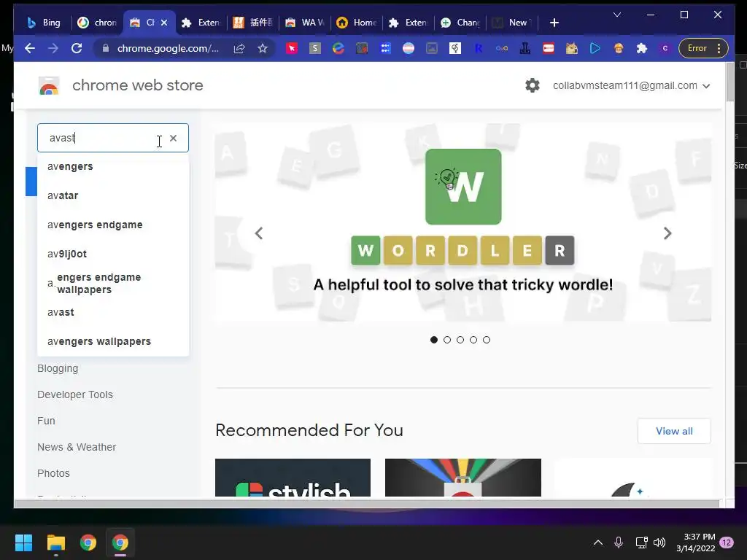This screenshot has width=747, height=560.
Task: Select the 'avatar' suggestion
Action: (113, 195)
